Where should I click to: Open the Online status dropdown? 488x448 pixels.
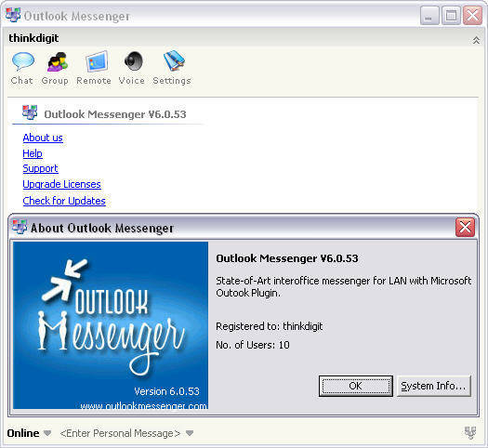[x=47, y=433]
